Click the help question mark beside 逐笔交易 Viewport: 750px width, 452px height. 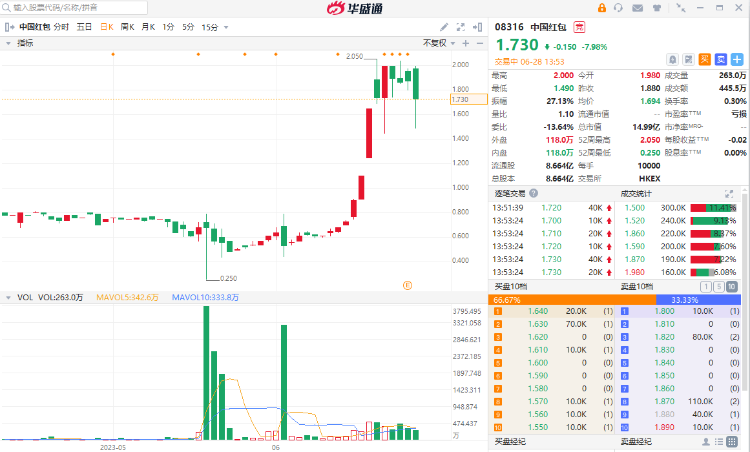[533, 193]
